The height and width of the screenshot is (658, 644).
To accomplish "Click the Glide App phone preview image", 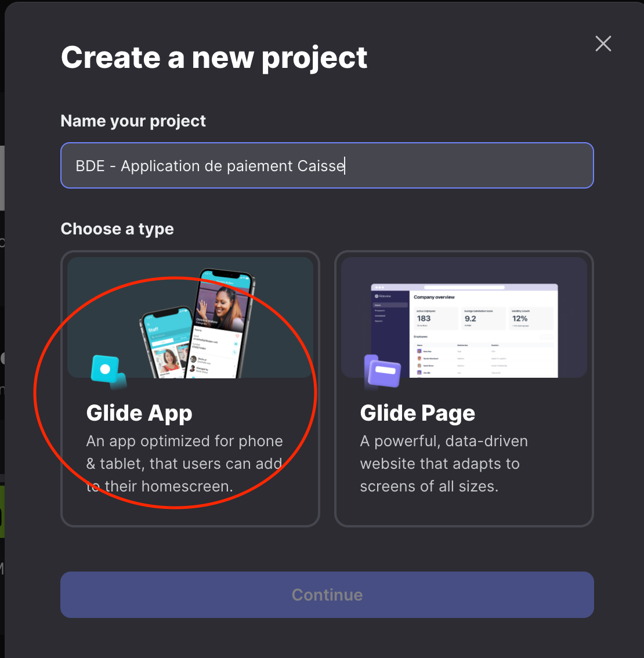I will [x=190, y=317].
